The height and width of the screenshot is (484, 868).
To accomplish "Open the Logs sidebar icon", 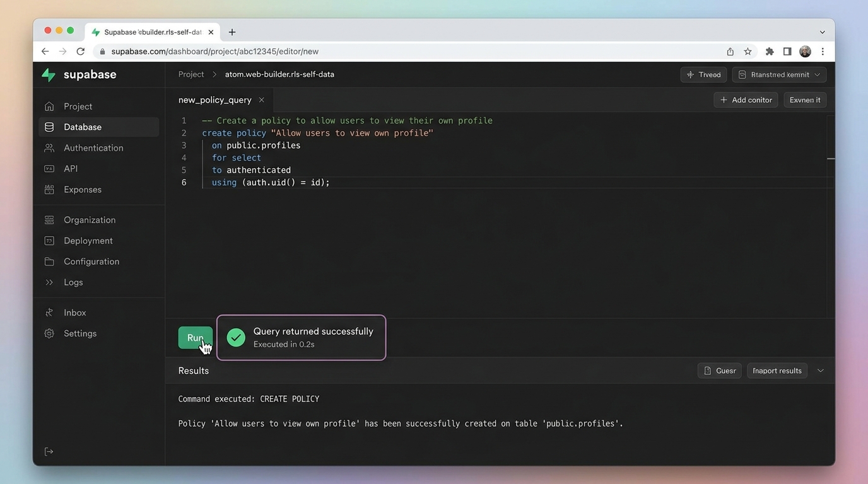I will (49, 282).
